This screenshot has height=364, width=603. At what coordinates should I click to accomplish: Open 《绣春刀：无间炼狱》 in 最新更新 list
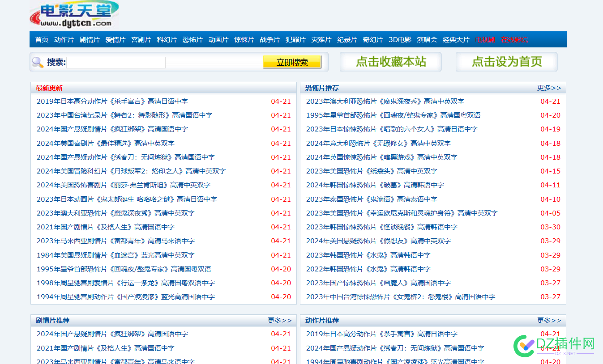tap(126, 157)
